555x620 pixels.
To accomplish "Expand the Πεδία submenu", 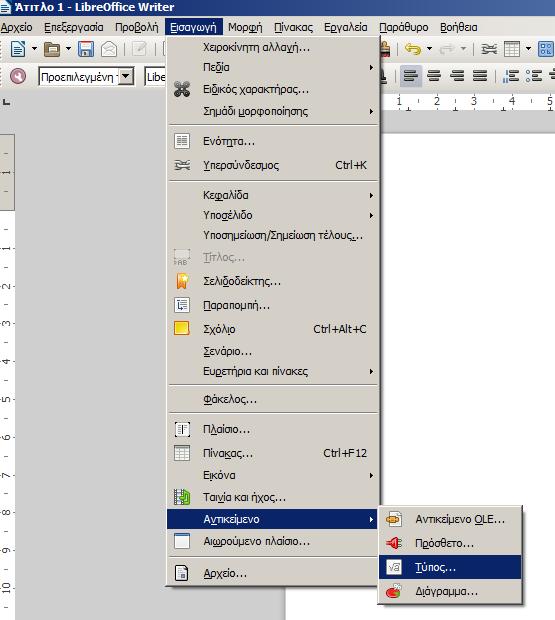I will (x=273, y=67).
